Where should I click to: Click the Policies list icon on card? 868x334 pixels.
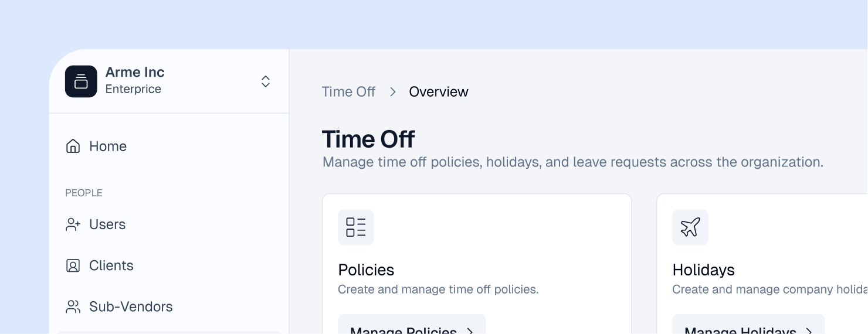point(355,227)
